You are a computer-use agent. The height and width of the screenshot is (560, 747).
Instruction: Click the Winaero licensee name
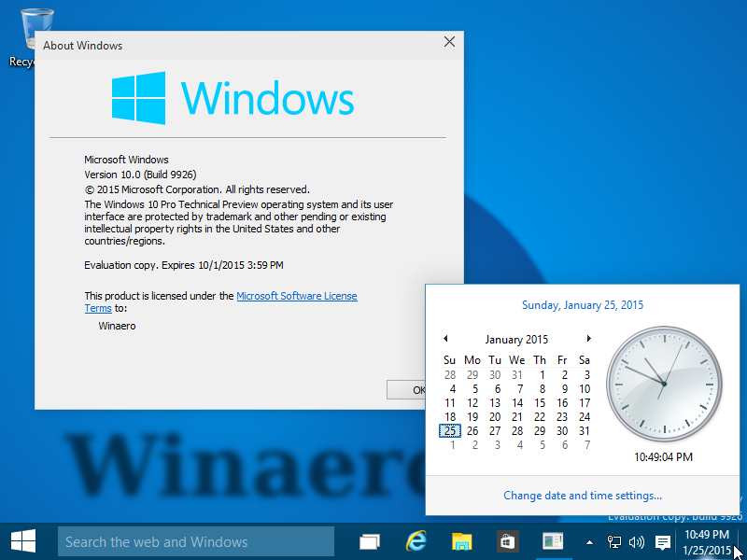118,326
